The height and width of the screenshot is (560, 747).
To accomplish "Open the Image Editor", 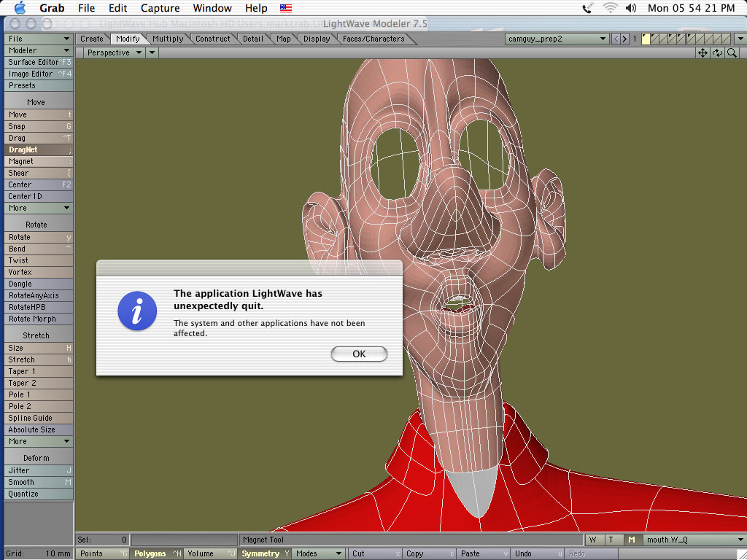I will (x=39, y=74).
